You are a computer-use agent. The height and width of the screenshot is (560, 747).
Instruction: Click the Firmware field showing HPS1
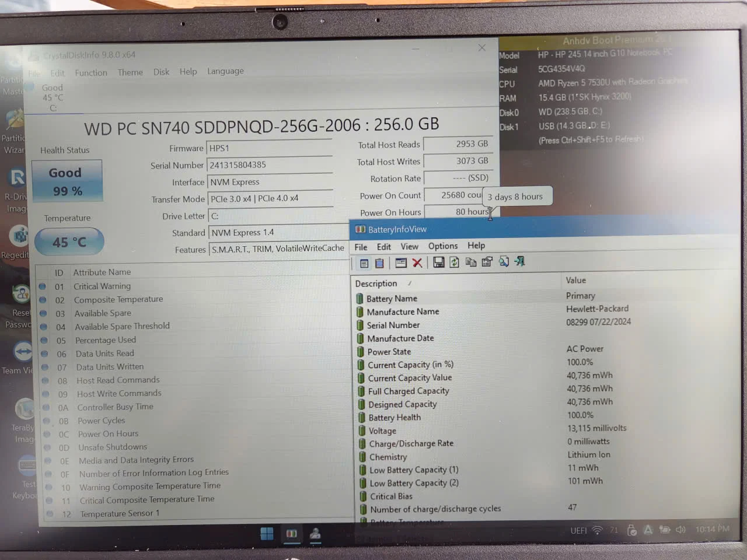[270, 148]
